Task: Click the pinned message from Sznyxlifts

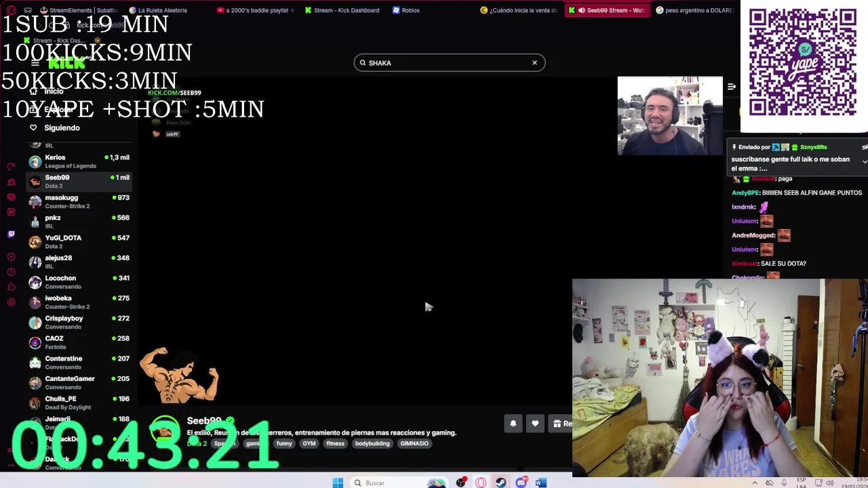Action: pos(796,158)
